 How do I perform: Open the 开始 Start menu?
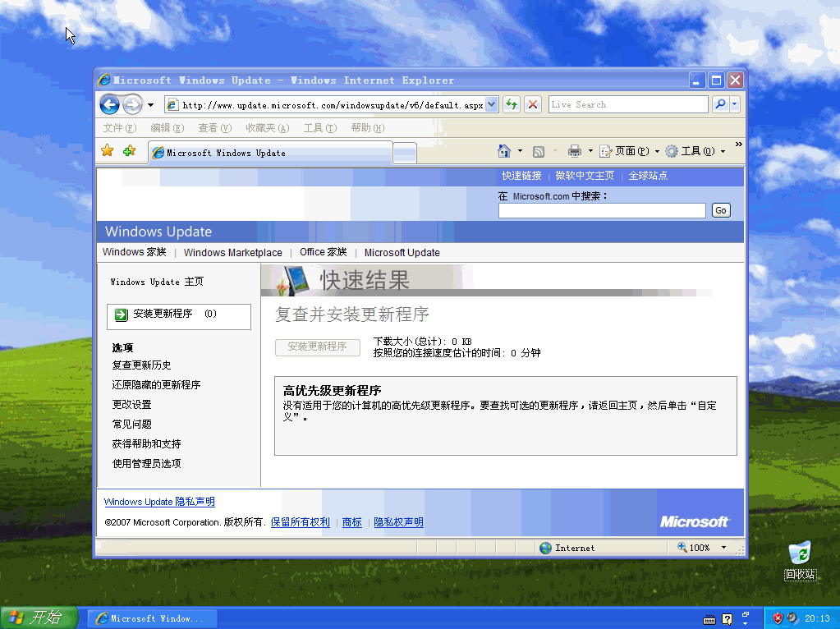[39, 618]
